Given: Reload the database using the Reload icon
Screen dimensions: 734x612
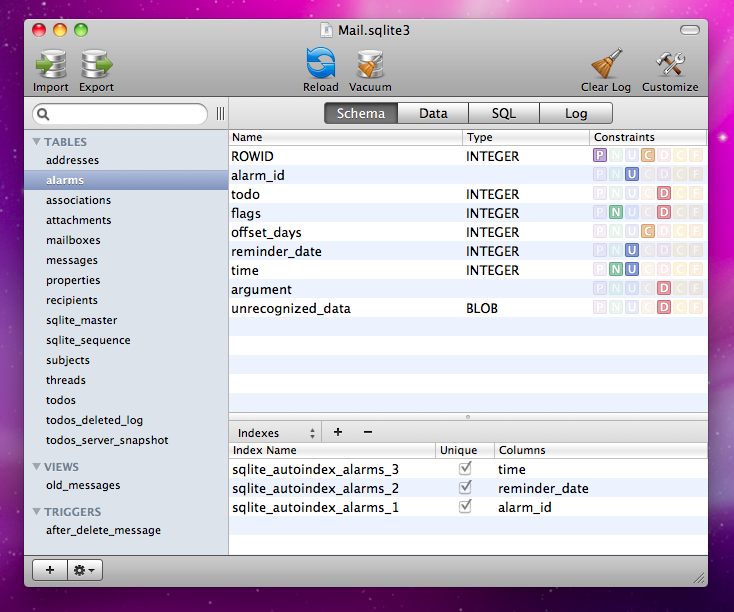Looking at the screenshot, I should tap(321, 63).
